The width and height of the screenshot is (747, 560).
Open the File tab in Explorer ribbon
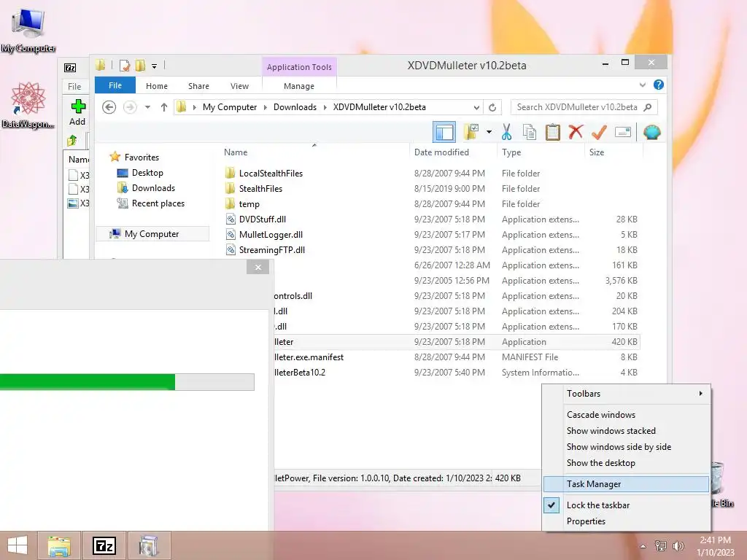tap(115, 85)
